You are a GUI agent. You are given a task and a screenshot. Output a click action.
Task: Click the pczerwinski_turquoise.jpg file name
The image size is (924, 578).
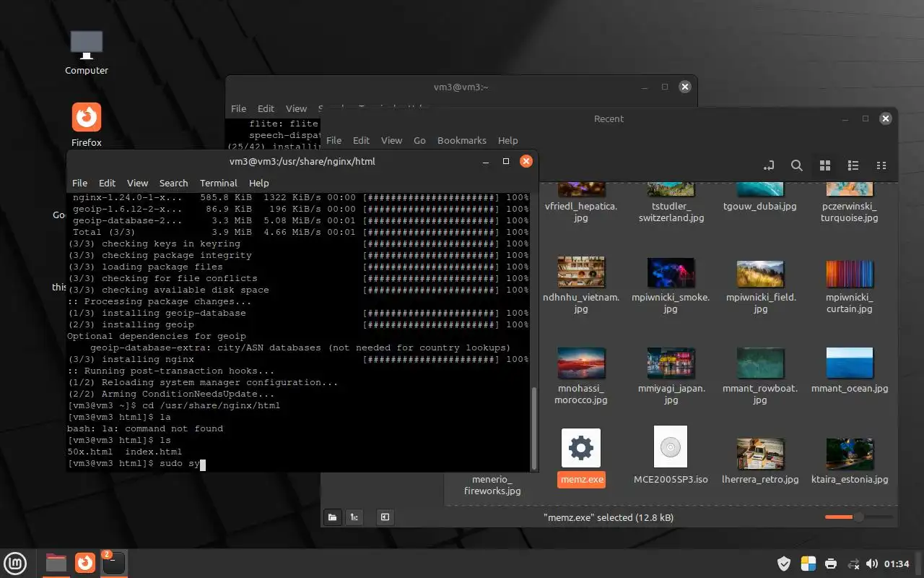point(850,212)
